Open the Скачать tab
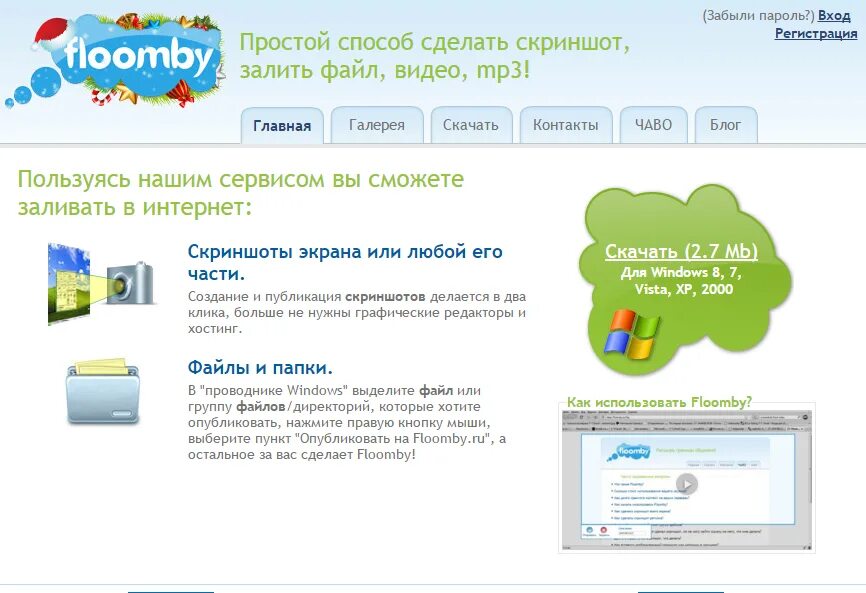The width and height of the screenshot is (866, 593). (471, 125)
